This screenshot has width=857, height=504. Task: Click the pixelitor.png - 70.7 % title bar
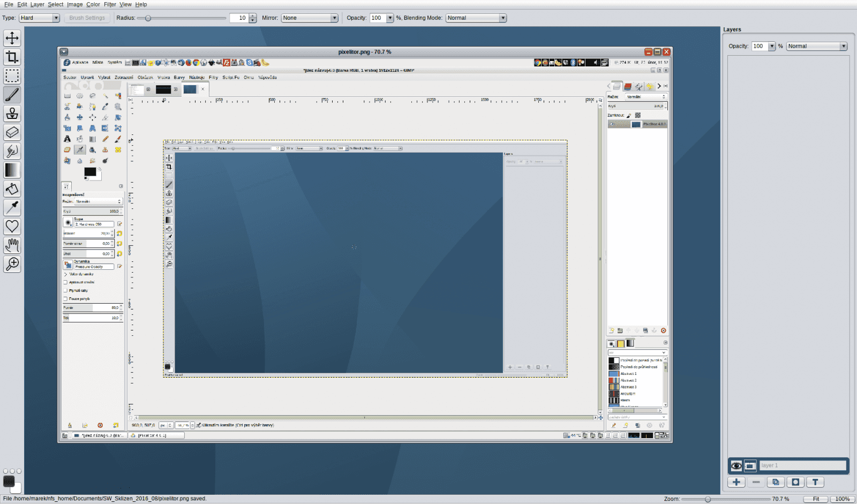pos(365,52)
